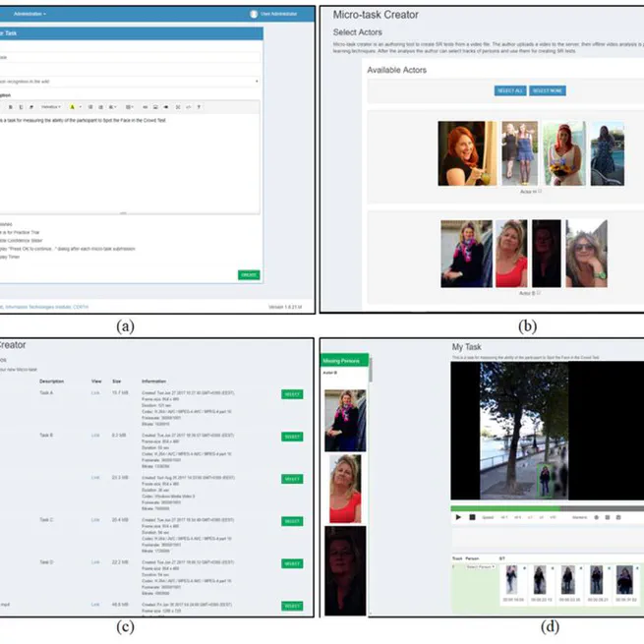Image resolution: width=644 pixels, height=644 pixels.
Task: Switch the editor to code view icon
Action: pyautogui.click(x=188, y=107)
